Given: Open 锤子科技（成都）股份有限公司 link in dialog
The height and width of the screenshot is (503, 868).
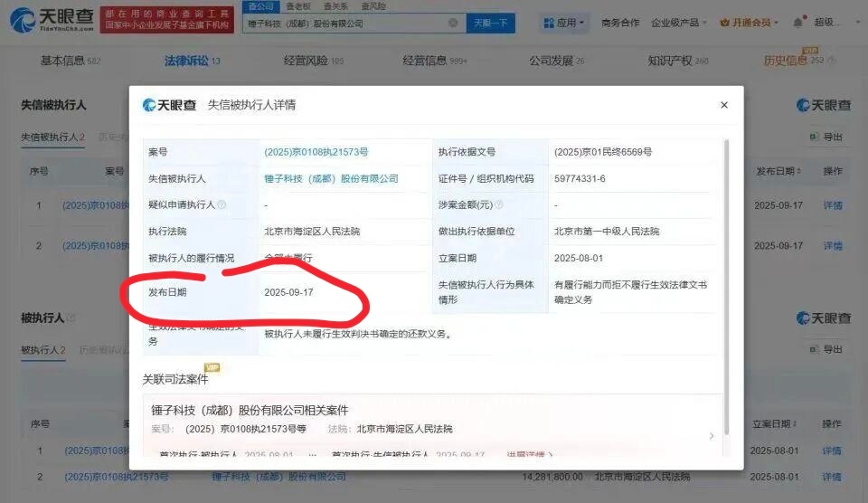Looking at the screenshot, I should [331, 178].
